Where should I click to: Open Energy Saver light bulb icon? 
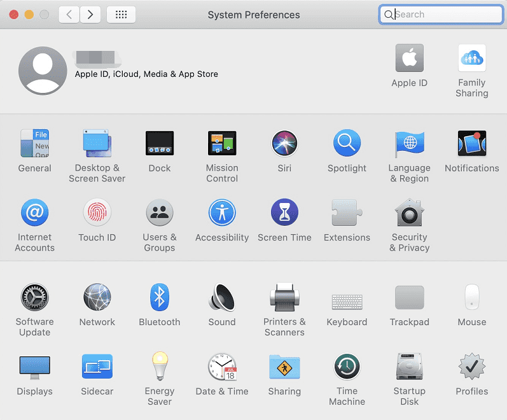point(159,367)
